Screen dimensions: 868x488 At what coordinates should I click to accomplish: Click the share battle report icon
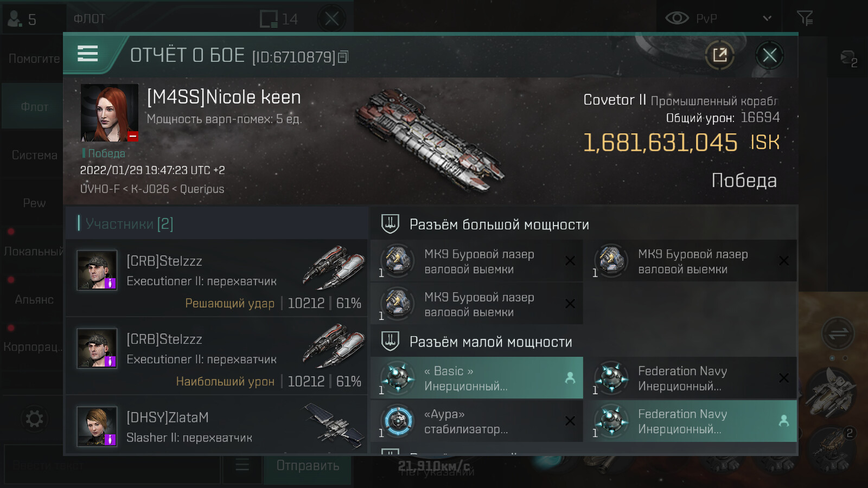point(720,55)
